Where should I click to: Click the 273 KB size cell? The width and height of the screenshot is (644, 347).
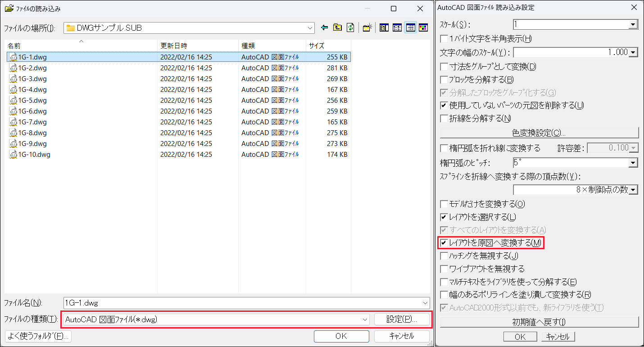pos(337,144)
